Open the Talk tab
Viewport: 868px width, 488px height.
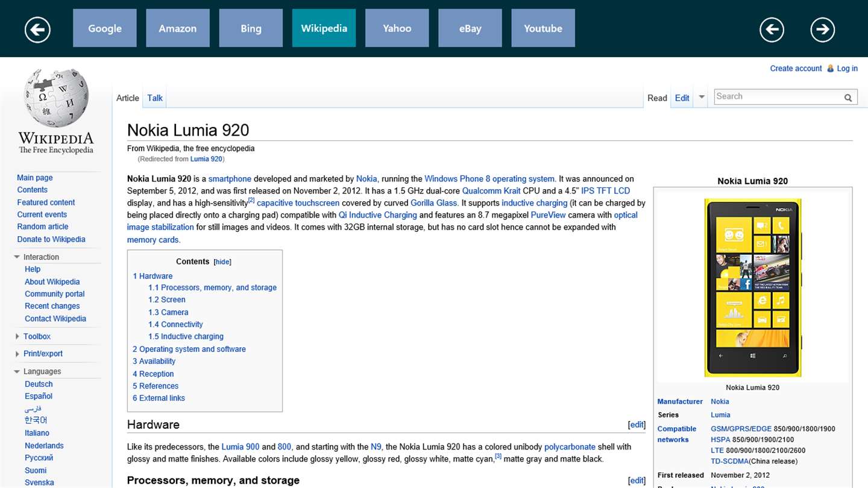pyautogui.click(x=155, y=98)
